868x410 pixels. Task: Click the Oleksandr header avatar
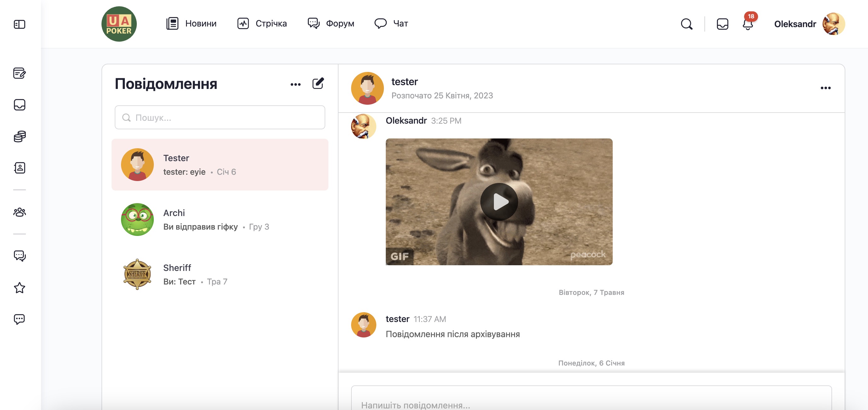pos(834,24)
